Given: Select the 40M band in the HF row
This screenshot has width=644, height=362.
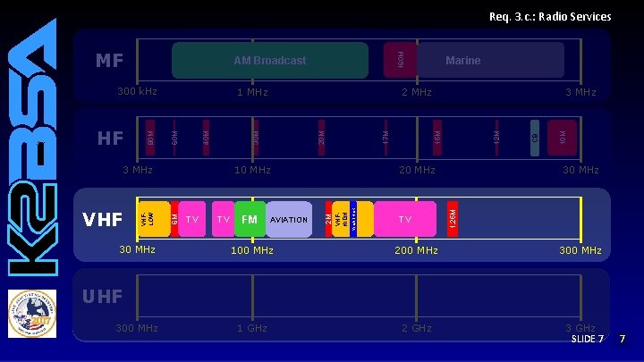Looking at the screenshot, I should pyautogui.click(x=207, y=138).
